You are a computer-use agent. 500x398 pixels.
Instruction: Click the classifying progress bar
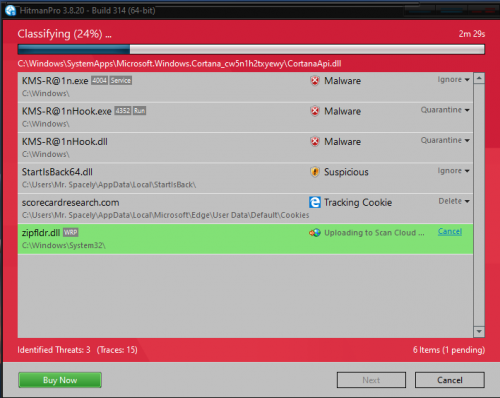pyautogui.click(x=251, y=49)
